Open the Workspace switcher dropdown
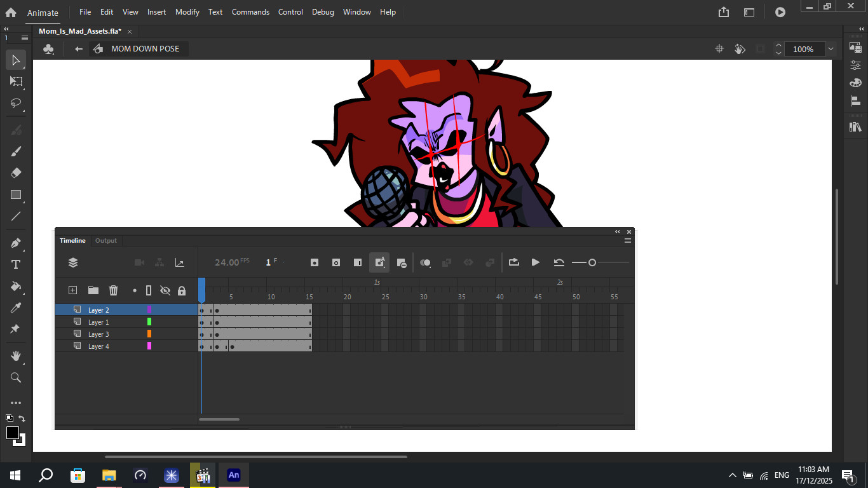 (x=749, y=12)
